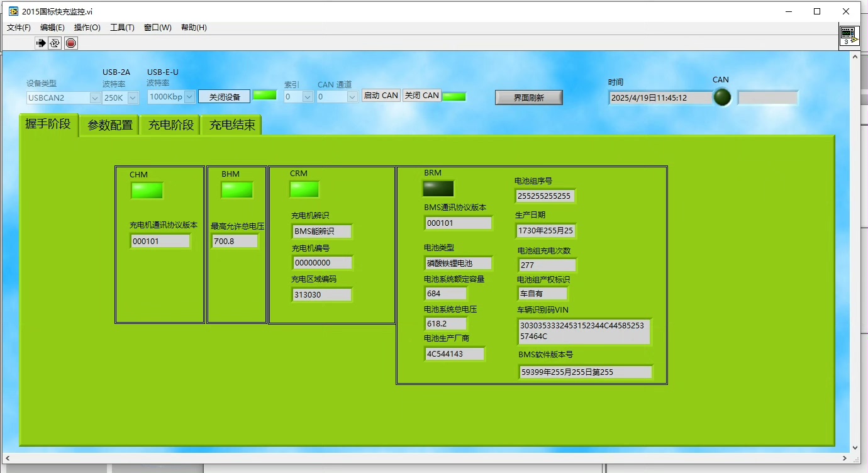868x473 pixels.
Task: Click the CRM green indicator light
Action: click(304, 189)
